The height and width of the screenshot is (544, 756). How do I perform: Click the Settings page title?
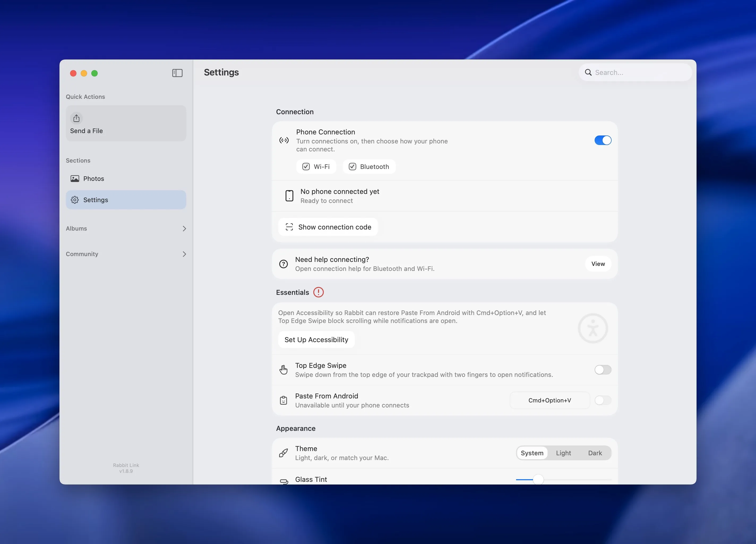point(221,72)
